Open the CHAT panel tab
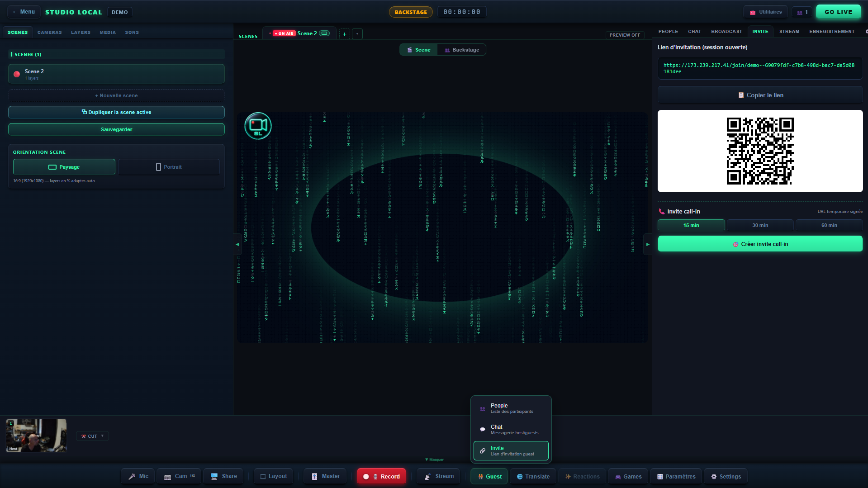 point(694,32)
